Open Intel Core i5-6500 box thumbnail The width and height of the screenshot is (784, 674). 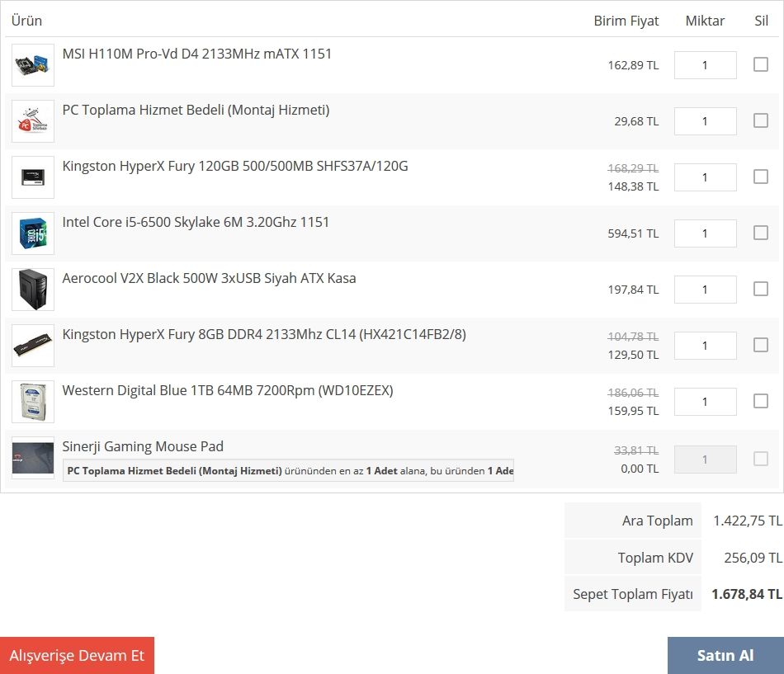tap(33, 233)
